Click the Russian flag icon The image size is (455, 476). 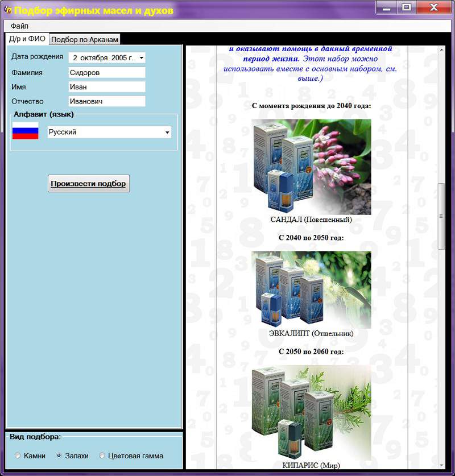coord(26,131)
